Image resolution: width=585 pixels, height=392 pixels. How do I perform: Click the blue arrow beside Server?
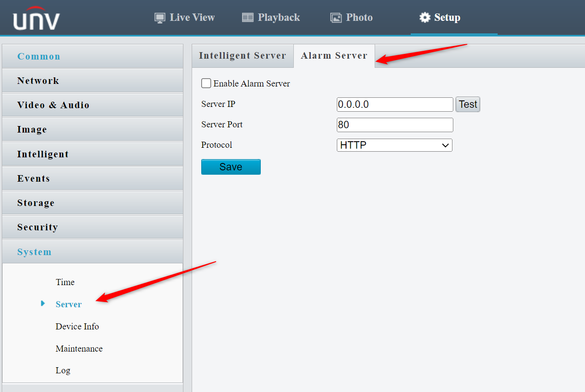pos(43,304)
